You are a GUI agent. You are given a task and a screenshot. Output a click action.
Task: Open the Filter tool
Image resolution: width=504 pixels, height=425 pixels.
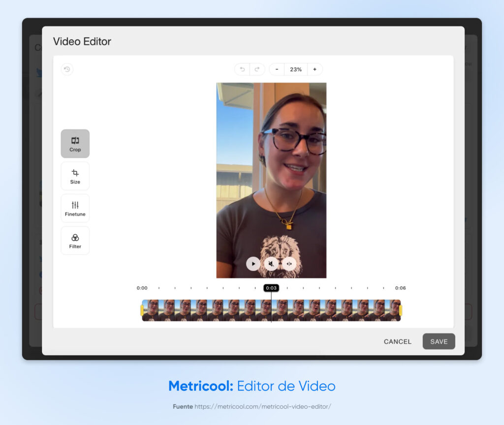pos(75,240)
